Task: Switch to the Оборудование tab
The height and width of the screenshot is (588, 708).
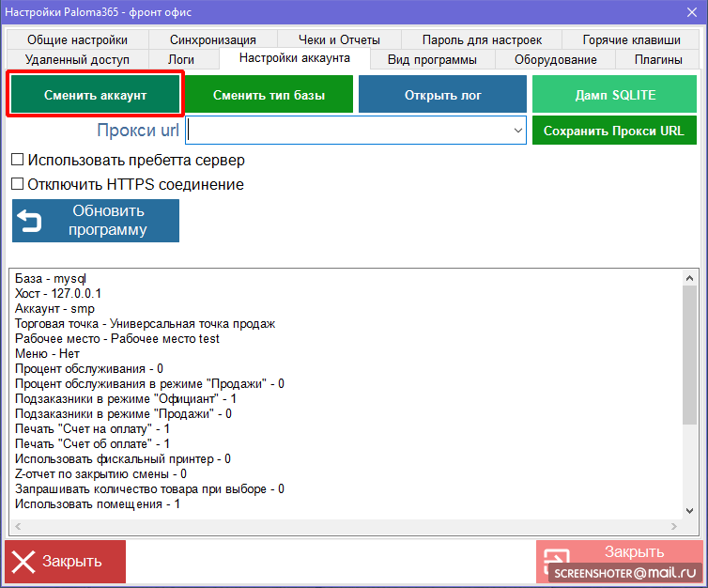Action: [556, 59]
